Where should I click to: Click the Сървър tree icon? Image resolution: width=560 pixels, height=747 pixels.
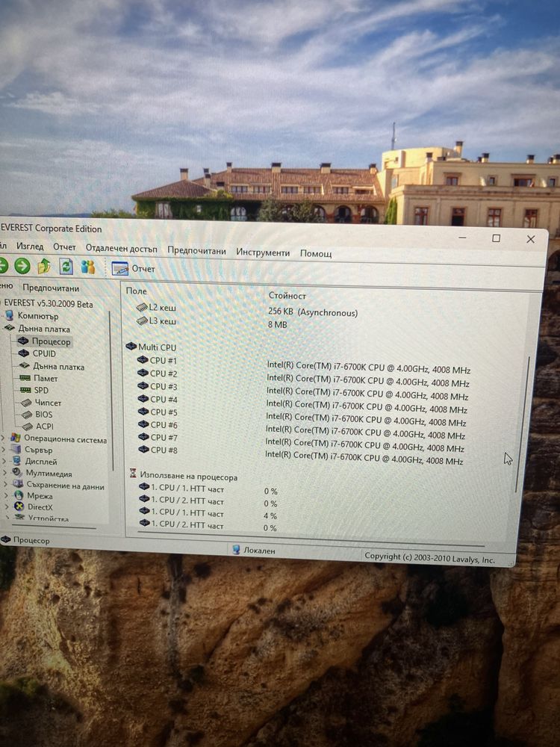16,449
